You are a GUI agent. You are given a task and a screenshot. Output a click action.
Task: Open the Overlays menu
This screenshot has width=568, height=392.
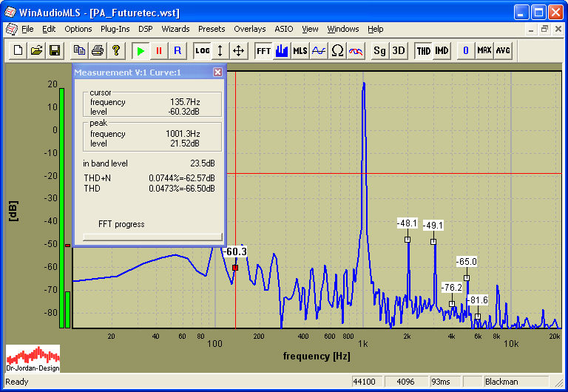pos(249,29)
